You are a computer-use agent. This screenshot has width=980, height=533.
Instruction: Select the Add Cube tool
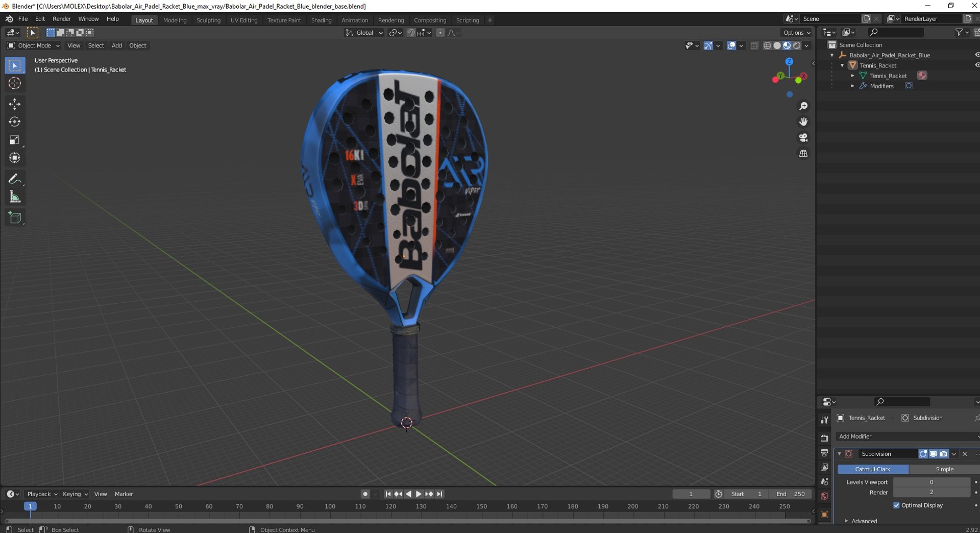click(14, 218)
